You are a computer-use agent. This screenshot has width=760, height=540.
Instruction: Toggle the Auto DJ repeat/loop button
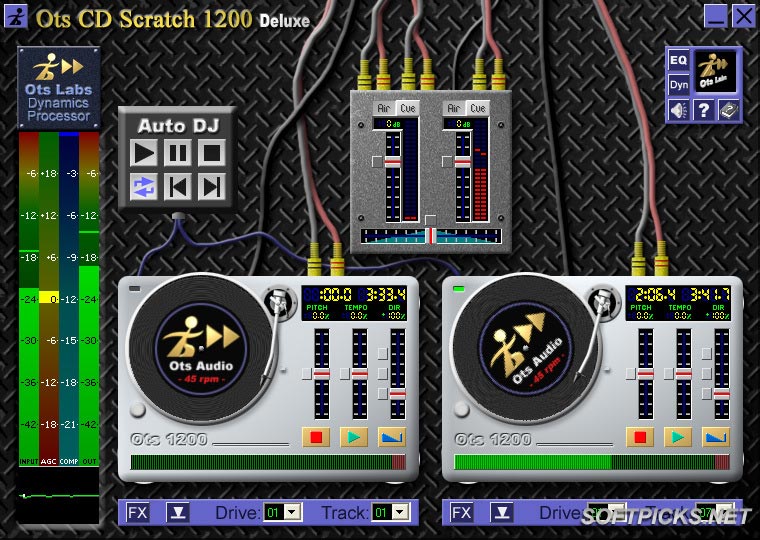pyautogui.click(x=145, y=186)
